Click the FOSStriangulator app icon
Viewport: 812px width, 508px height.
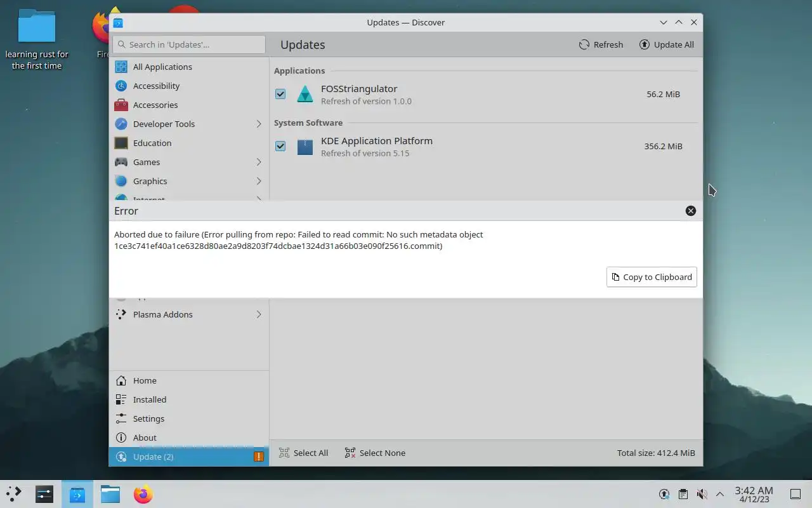tap(305, 94)
